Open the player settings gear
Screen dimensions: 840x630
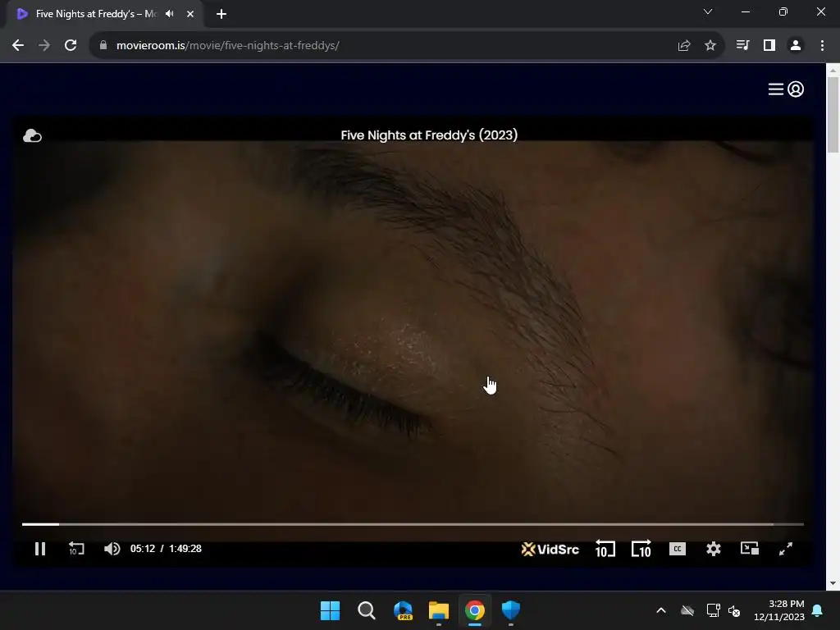[714, 549]
